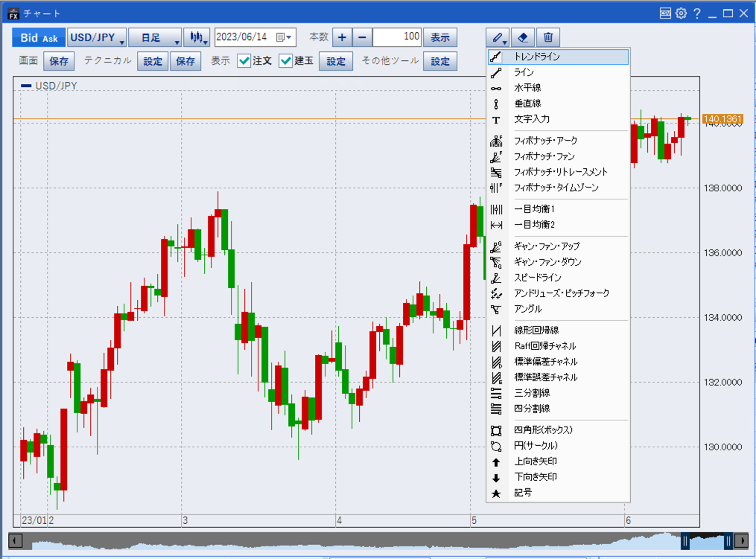The width and height of the screenshot is (756, 559).
Task: Toggle the 注文 checkbox
Action: [244, 61]
